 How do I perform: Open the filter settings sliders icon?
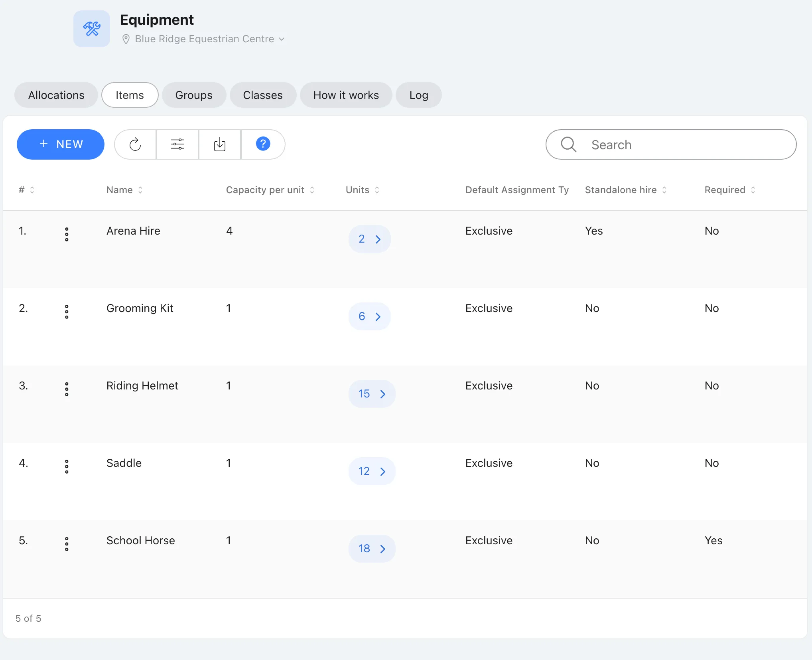tap(177, 144)
